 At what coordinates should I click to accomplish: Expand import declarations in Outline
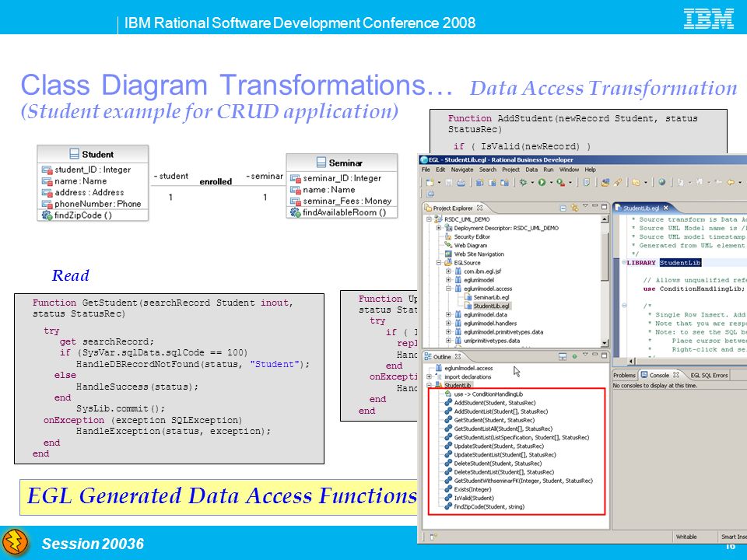430,376
